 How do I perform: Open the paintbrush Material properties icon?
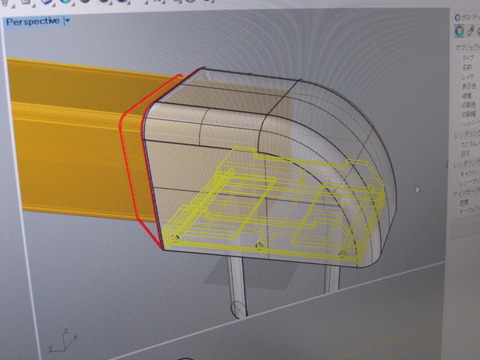(470, 31)
